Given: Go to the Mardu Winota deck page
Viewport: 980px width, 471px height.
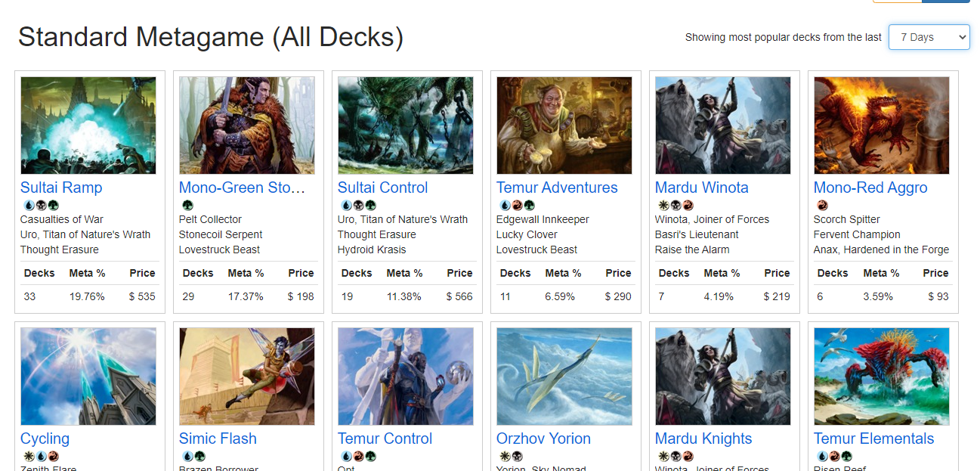Looking at the screenshot, I should (x=701, y=187).
